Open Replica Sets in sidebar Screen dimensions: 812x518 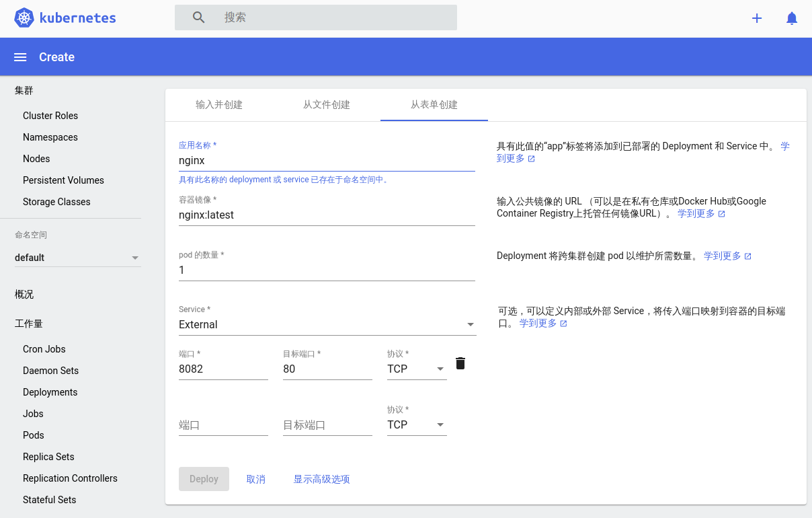48,457
